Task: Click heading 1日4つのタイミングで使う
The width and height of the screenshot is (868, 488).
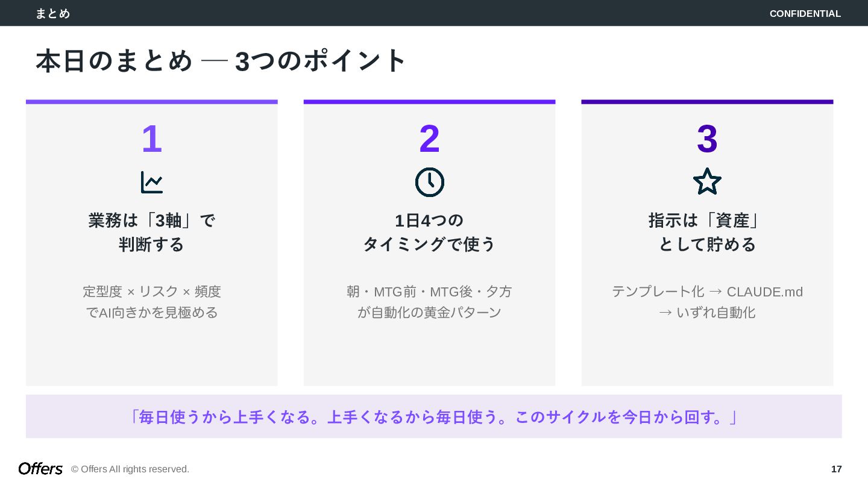Action: [x=430, y=233]
